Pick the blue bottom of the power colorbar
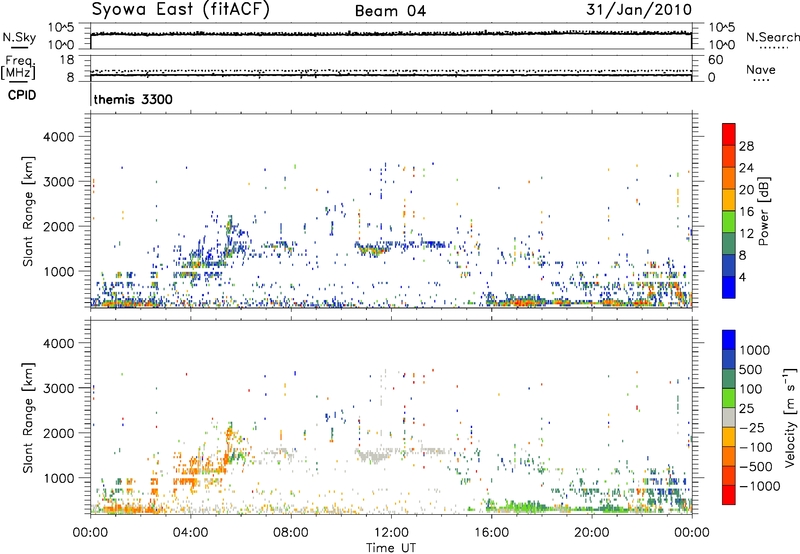This screenshot has height=554, width=800. click(x=729, y=287)
